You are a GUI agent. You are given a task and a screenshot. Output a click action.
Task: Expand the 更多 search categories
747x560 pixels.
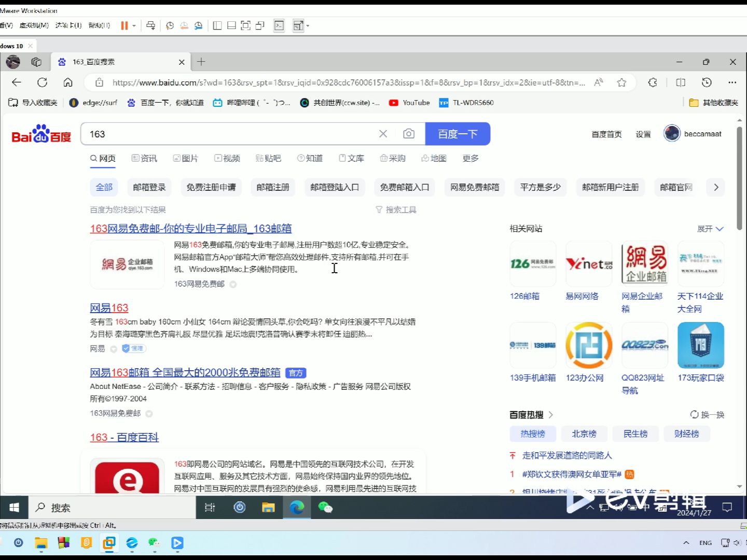pos(471,158)
